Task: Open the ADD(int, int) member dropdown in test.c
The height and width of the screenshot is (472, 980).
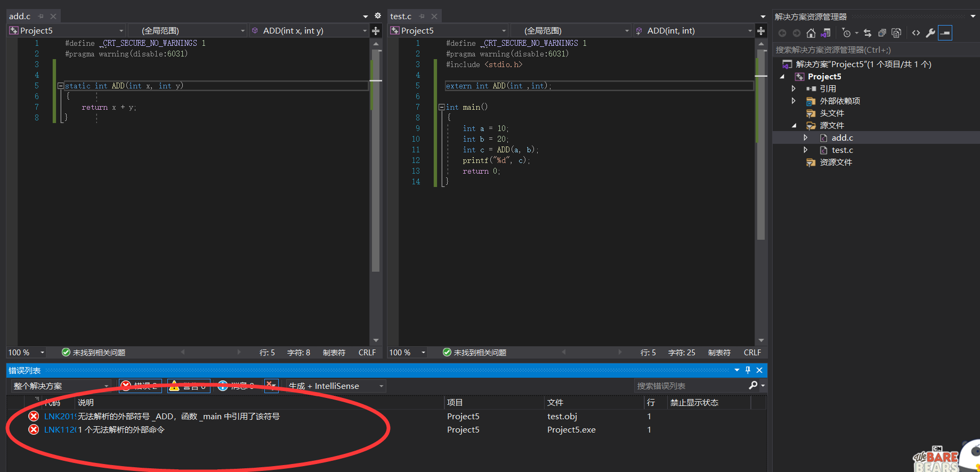Action: tap(693, 31)
